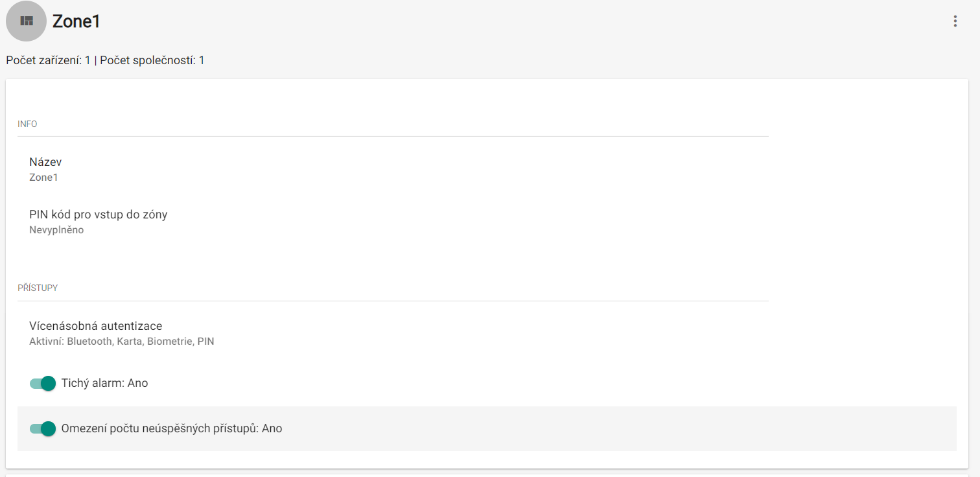Screen dimensions: 980x477
Task: Open Vícenásobná autentizace settings
Action: point(393,333)
